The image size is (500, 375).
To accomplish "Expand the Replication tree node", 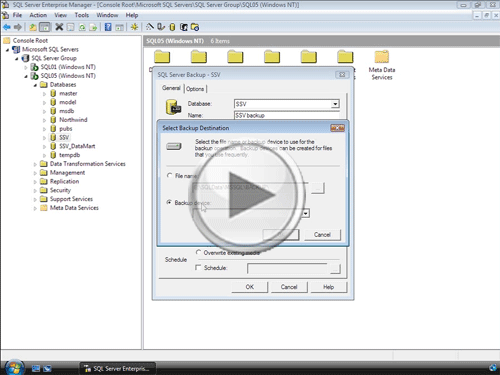I will click(35, 182).
